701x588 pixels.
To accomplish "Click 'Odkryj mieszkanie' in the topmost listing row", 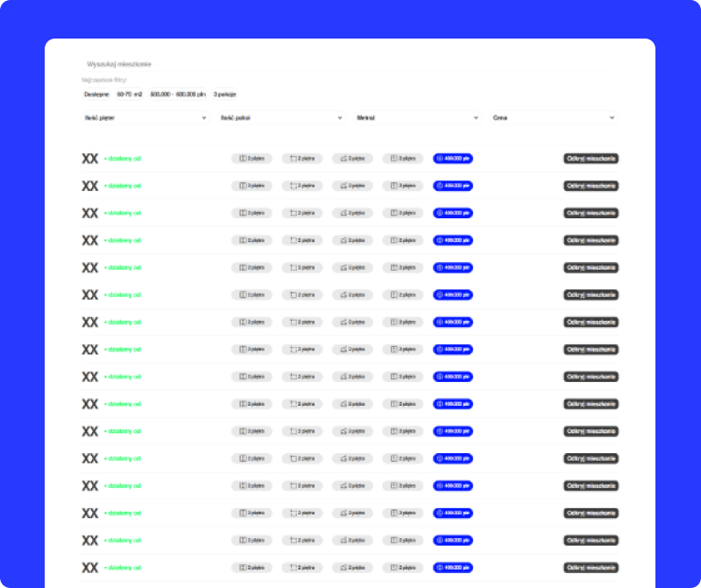I will (591, 159).
